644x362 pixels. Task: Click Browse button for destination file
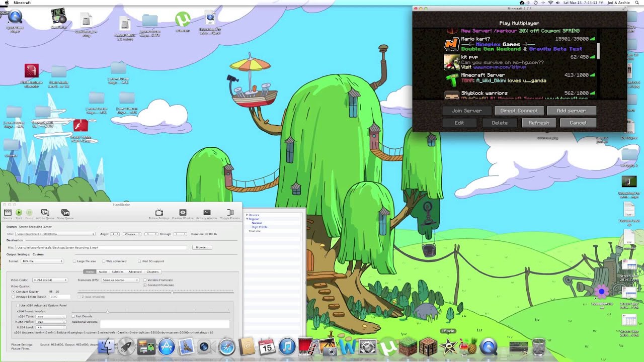(201, 247)
